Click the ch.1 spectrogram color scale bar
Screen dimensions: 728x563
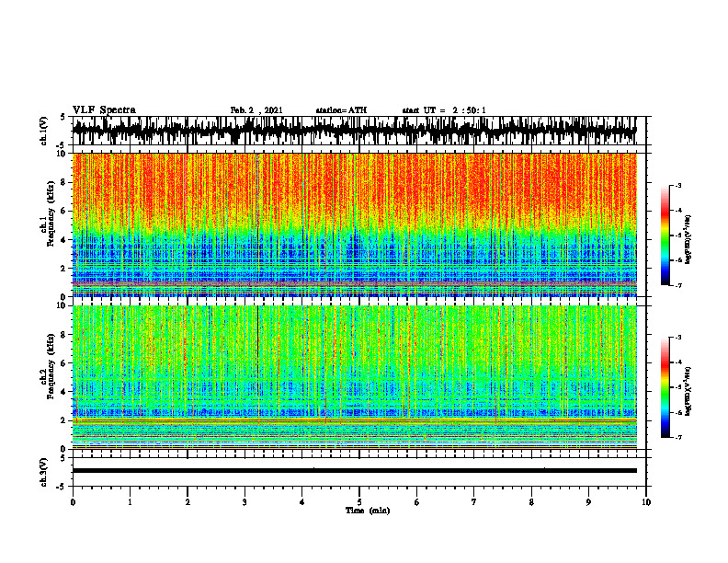665,236
